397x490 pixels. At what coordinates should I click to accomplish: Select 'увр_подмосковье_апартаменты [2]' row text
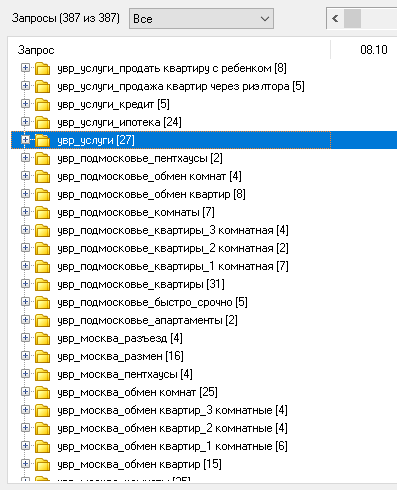147,320
